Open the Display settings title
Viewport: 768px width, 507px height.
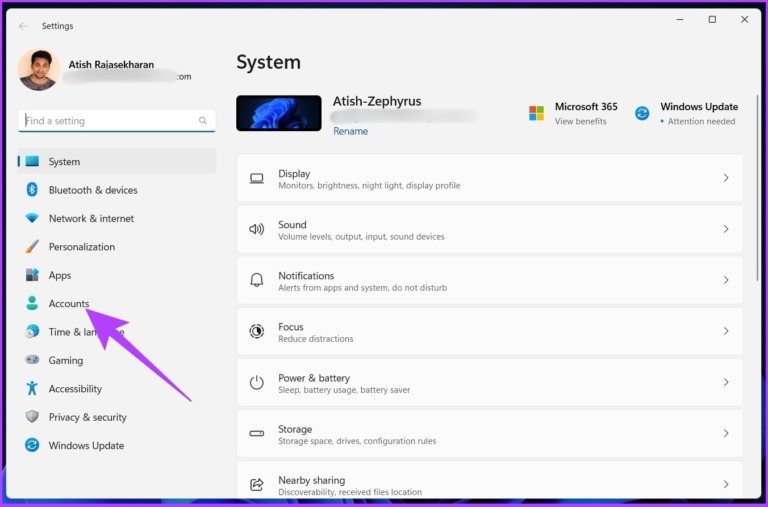tap(294, 173)
